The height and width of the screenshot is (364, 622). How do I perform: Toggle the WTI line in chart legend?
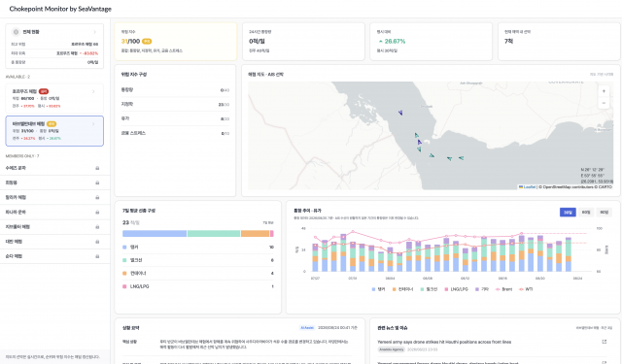point(526,289)
